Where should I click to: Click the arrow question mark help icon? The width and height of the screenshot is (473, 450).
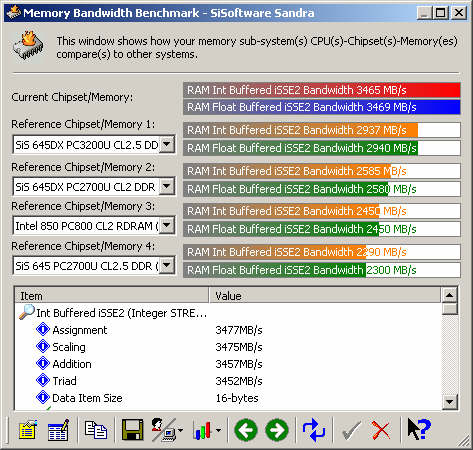[419, 429]
